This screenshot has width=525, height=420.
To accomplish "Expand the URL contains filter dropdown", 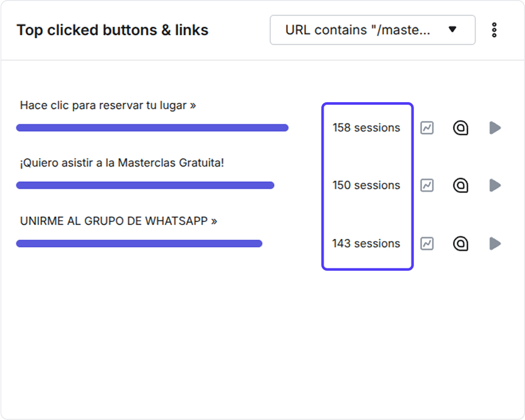I will [373, 30].
